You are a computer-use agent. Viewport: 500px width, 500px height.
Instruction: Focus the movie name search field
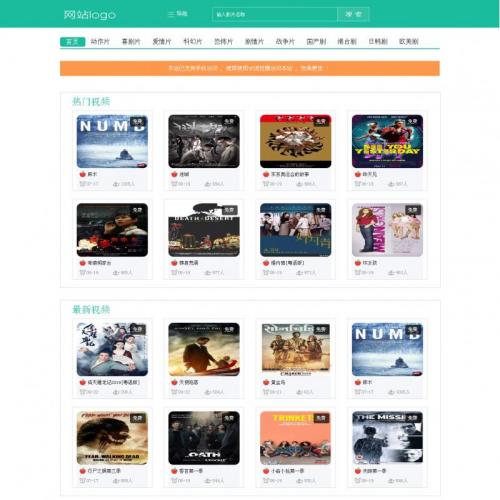275,14
